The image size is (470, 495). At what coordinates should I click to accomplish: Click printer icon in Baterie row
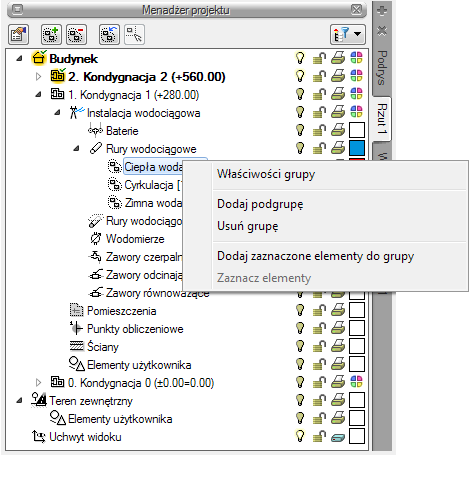(x=338, y=130)
